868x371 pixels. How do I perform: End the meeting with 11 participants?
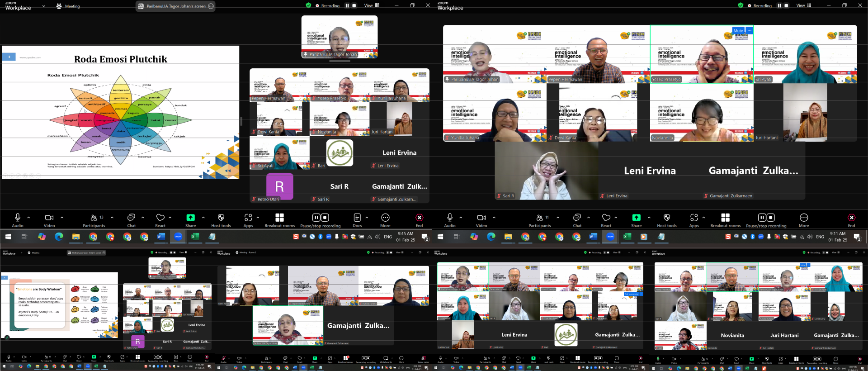(x=851, y=219)
